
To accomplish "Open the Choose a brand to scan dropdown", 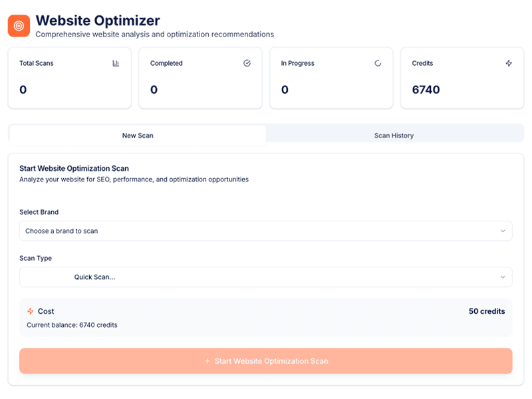I will pyautogui.click(x=266, y=231).
